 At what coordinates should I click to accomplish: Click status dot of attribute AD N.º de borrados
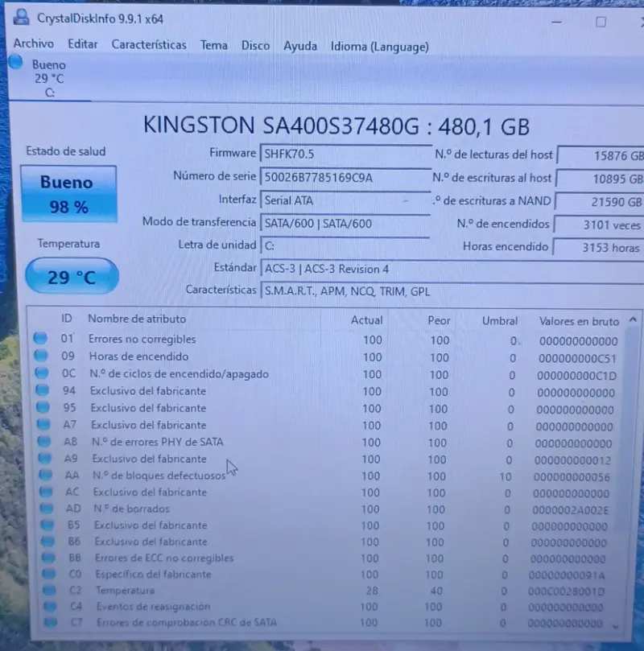pos(47,508)
